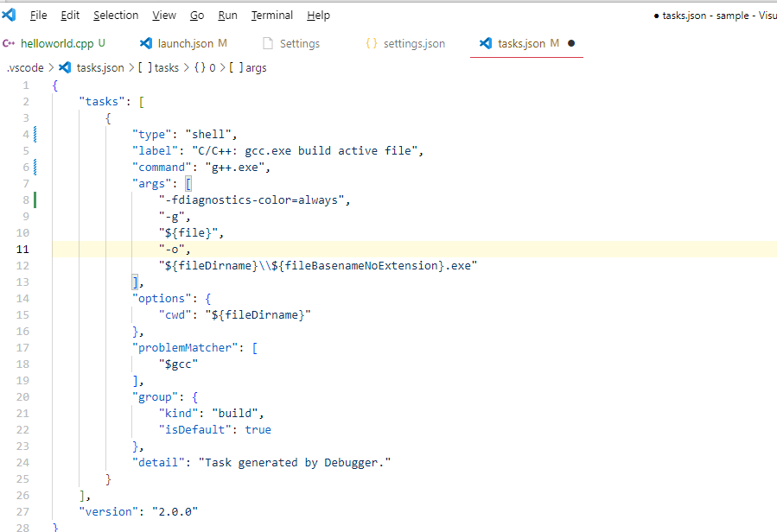Click the launch.json file icon in its tab
This screenshot has width=777, height=532.
click(144, 42)
